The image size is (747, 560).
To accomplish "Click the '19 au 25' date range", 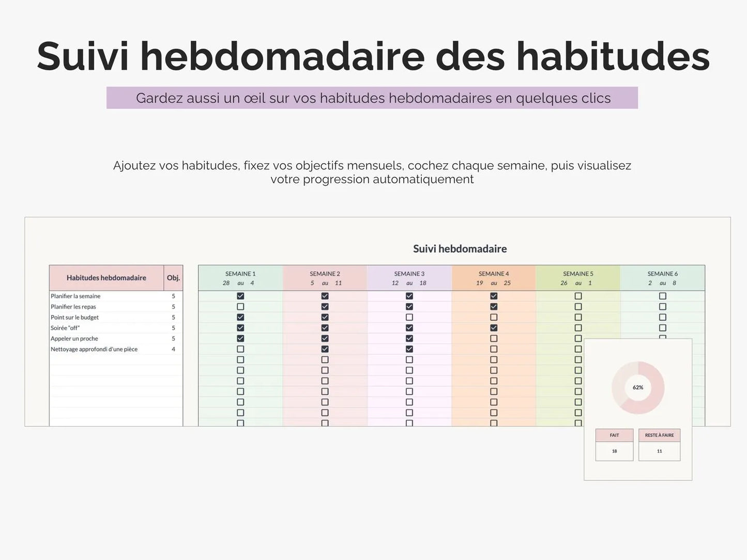I will point(494,283).
